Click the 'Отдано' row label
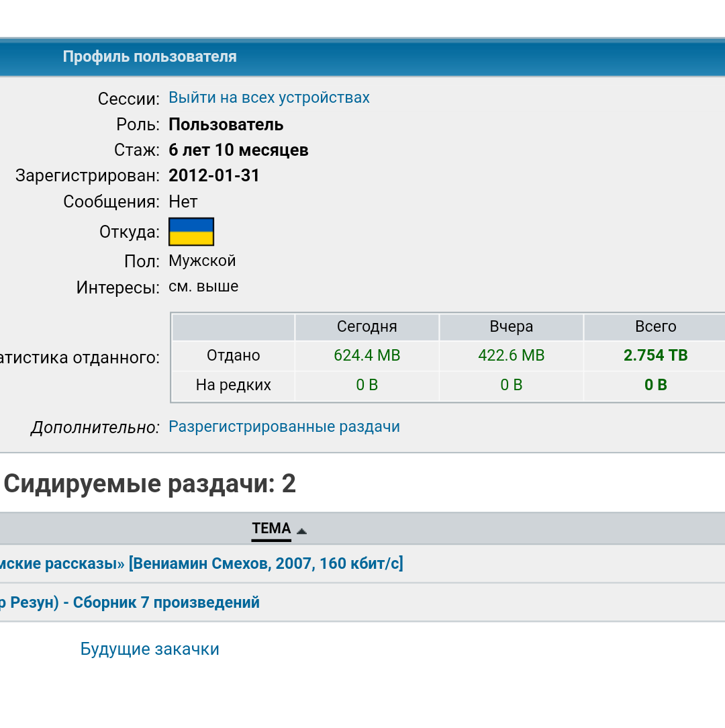Screen dimensions: 725x728 point(233,355)
